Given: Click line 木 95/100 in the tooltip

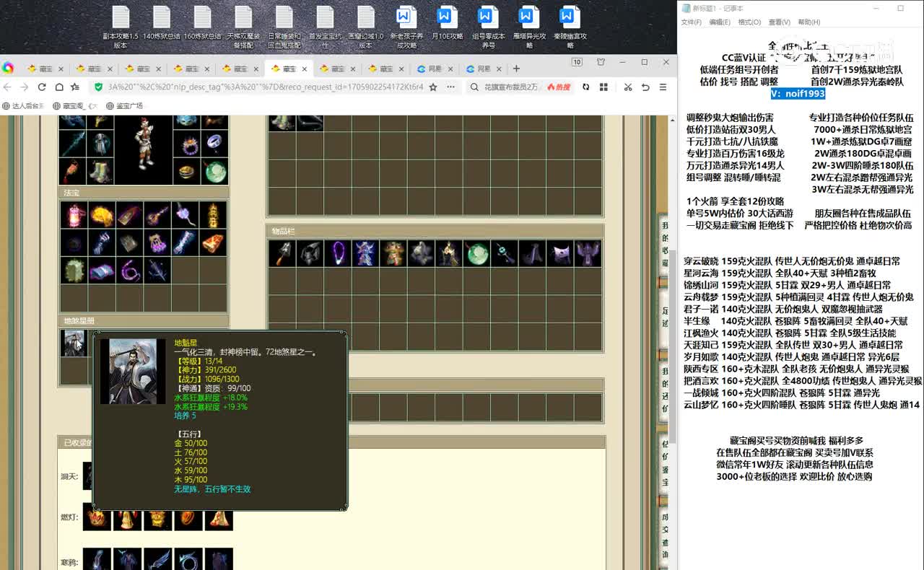Looking at the screenshot, I should (x=191, y=480).
